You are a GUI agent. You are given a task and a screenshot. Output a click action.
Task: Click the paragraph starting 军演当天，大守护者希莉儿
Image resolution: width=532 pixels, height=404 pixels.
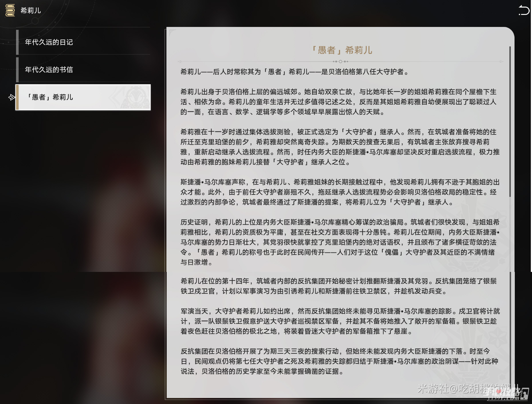340,321
